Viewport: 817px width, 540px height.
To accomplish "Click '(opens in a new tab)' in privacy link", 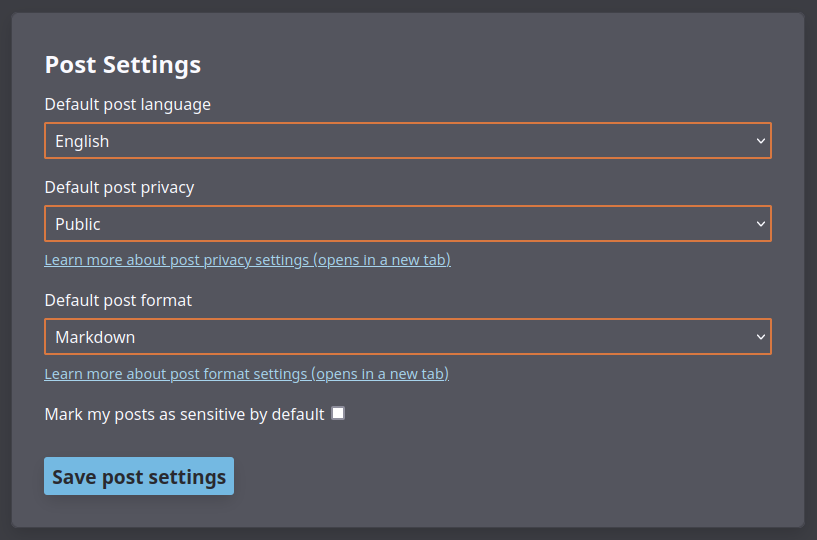I will coord(382,260).
